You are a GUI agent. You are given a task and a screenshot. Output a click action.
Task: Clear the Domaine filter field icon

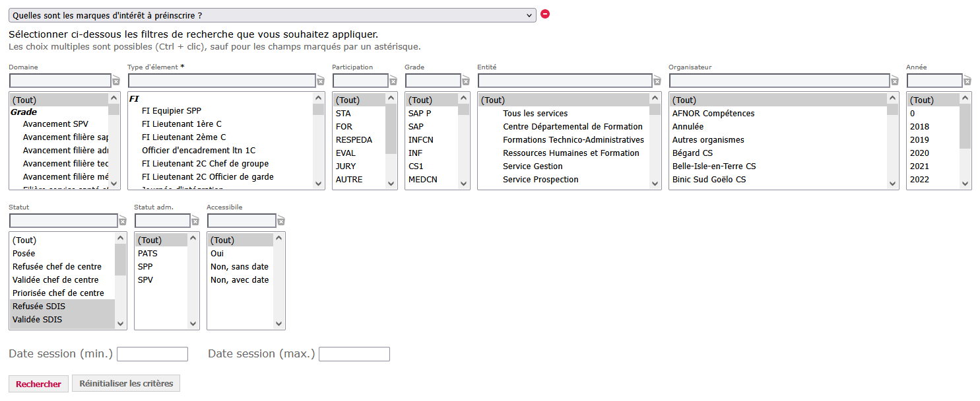[x=116, y=81]
